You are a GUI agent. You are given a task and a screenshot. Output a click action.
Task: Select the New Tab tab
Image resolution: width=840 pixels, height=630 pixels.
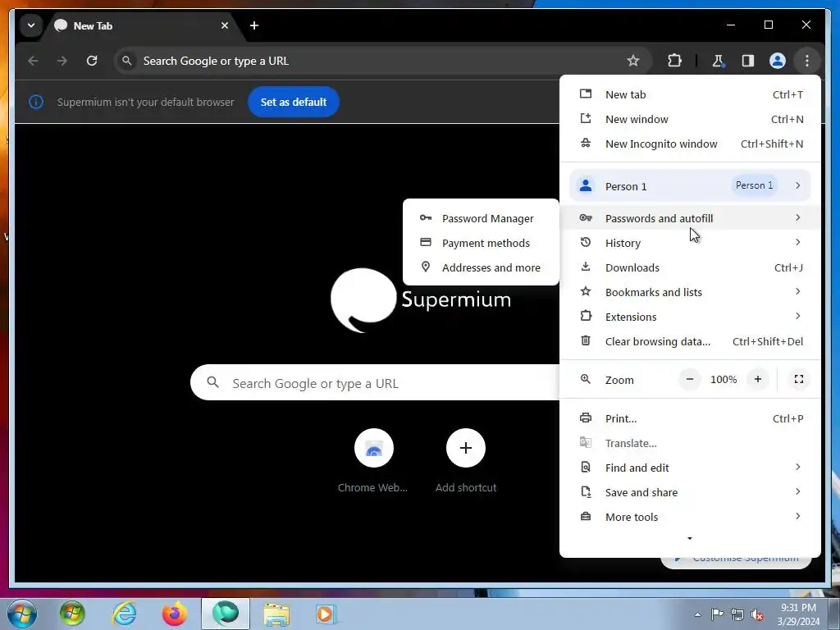141,25
